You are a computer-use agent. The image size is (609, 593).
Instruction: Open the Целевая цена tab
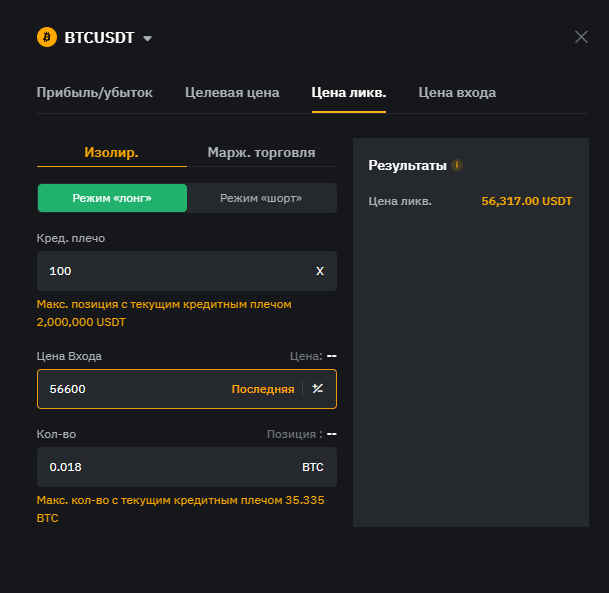232,93
